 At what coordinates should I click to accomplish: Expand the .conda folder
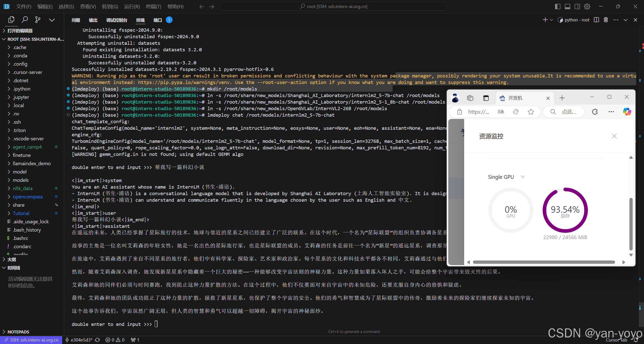(20, 55)
